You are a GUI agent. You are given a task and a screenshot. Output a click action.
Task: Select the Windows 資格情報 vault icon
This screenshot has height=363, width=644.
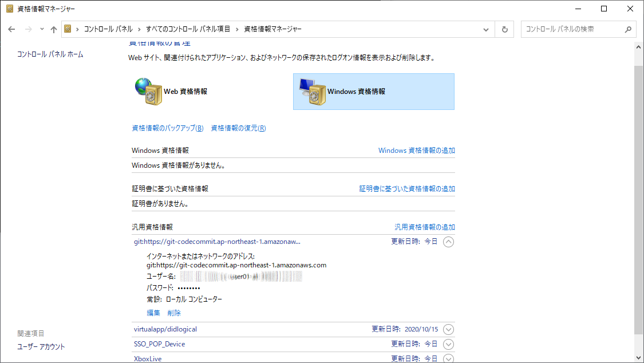pos(313,92)
